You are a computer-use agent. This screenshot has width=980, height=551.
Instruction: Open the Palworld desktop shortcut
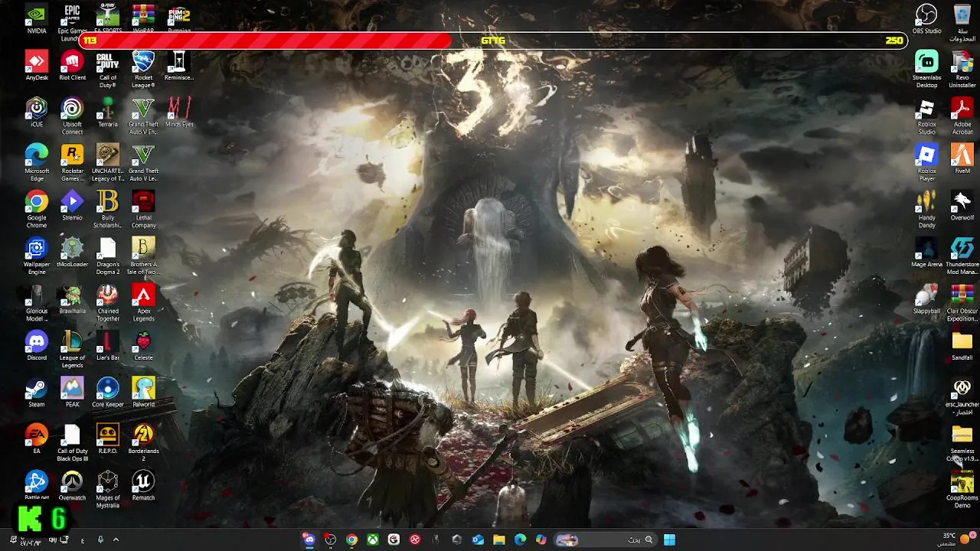(143, 393)
